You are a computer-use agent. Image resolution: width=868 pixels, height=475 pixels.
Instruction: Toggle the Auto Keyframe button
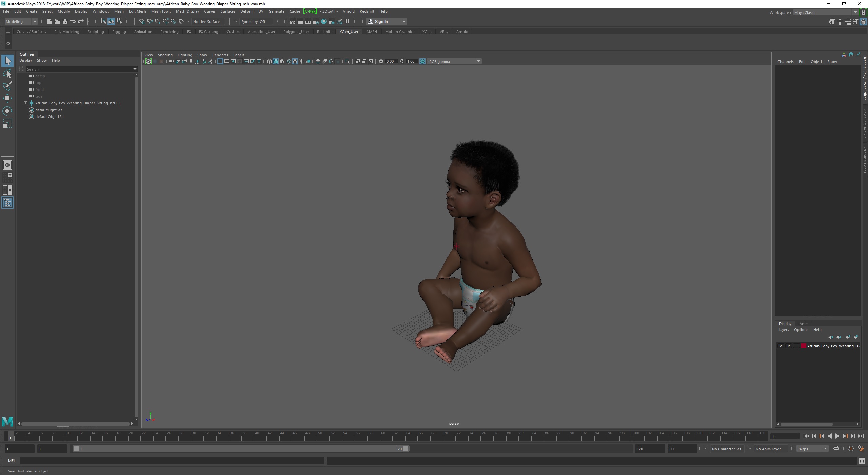point(851,449)
